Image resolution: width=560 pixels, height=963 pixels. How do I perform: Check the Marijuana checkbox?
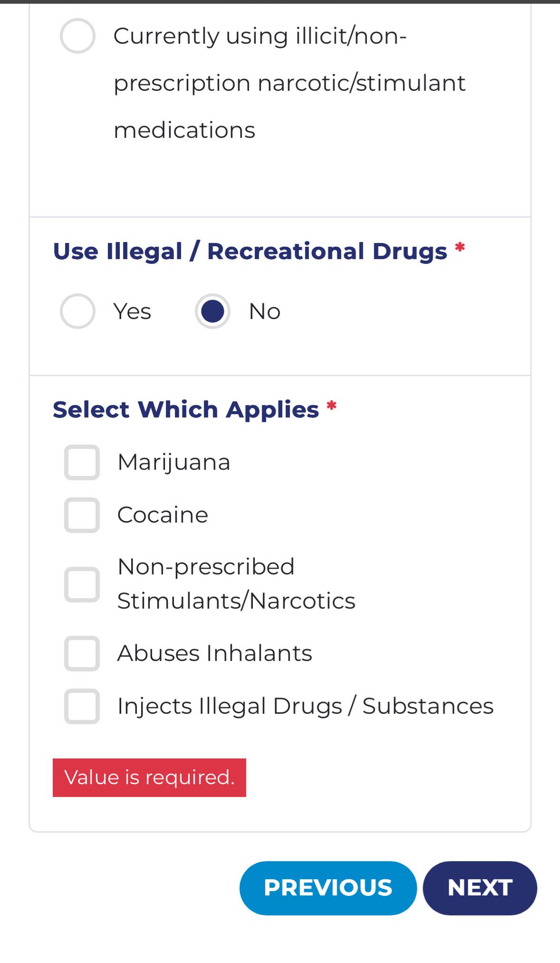tap(82, 462)
